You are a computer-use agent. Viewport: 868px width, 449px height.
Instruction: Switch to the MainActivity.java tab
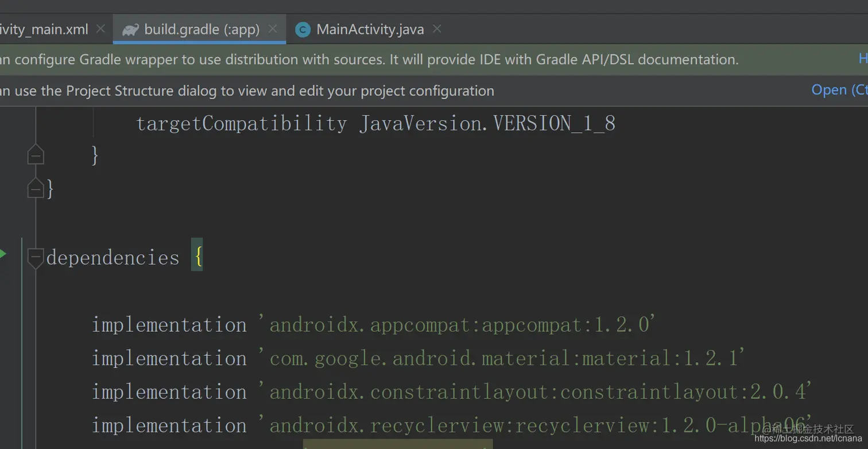pyautogui.click(x=370, y=29)
